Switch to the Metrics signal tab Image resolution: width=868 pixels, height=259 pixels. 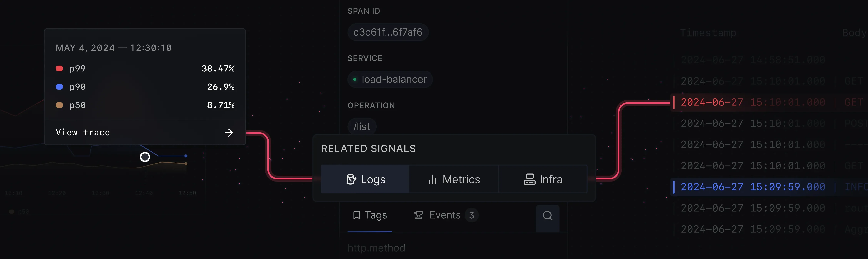point(454,179)
